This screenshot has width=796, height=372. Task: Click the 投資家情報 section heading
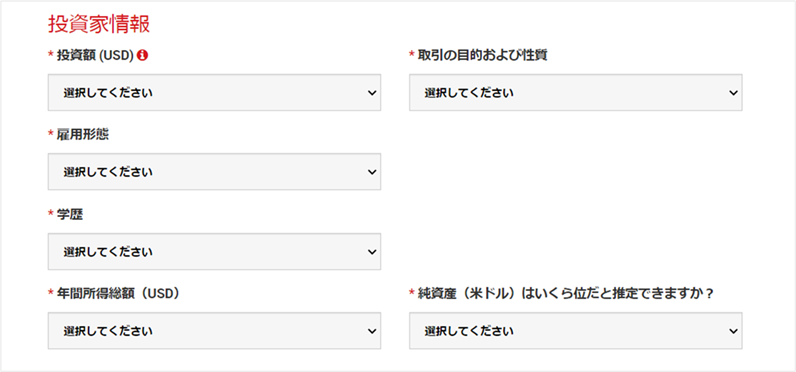99,24
